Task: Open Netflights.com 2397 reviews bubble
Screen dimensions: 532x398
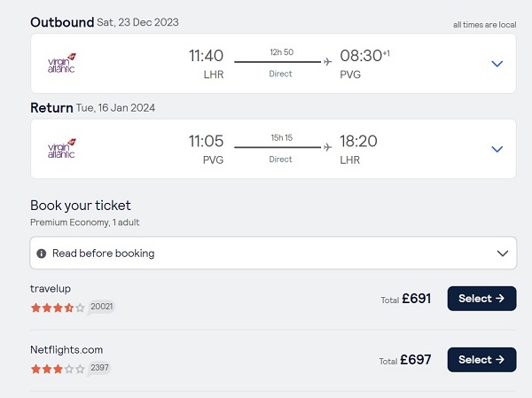Action: click(99, 368)
